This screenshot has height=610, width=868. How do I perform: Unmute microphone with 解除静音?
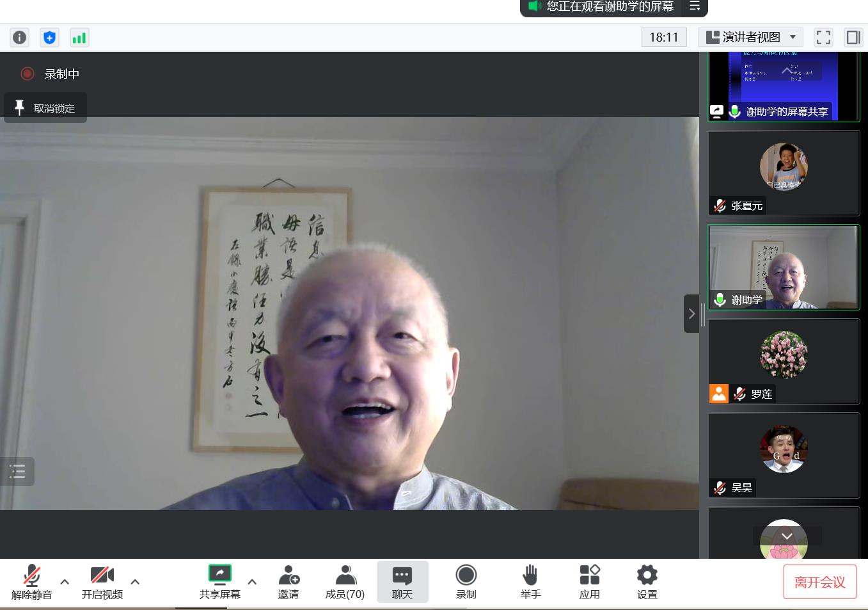click(31, 582)
